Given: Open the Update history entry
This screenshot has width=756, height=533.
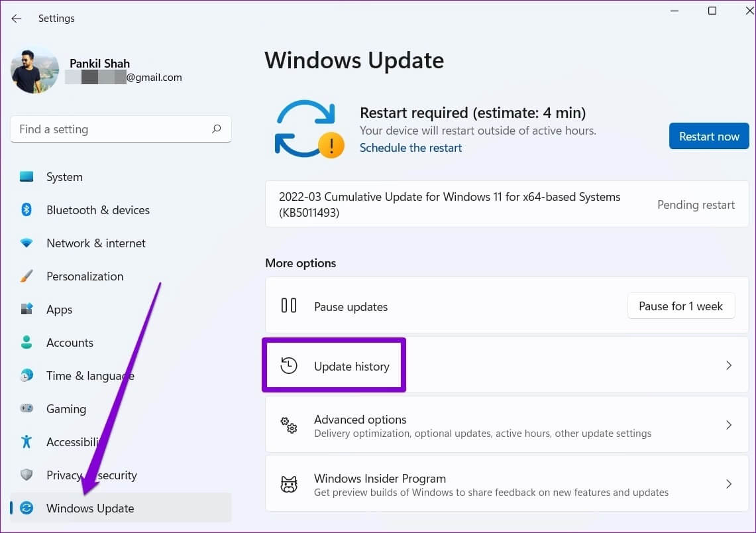Looking at the screenshot, I should pos(507,366).
